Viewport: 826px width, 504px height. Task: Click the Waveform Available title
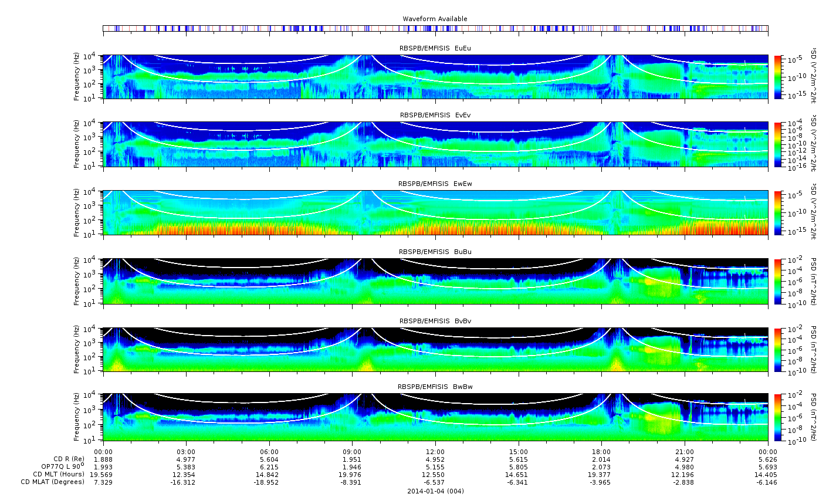point(435,19)
